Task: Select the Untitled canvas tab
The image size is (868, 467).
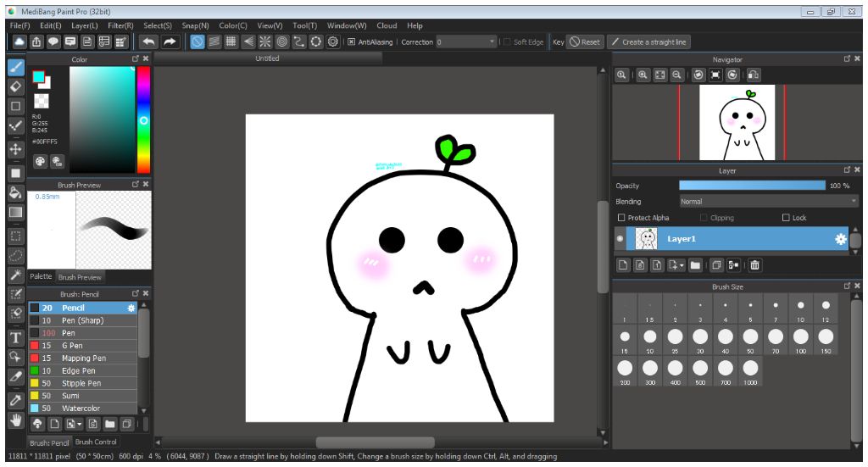Action: (267, 58)
